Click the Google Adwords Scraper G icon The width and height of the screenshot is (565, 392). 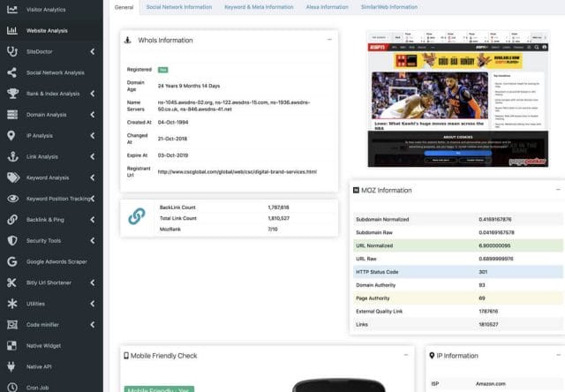tap(11, 261)
